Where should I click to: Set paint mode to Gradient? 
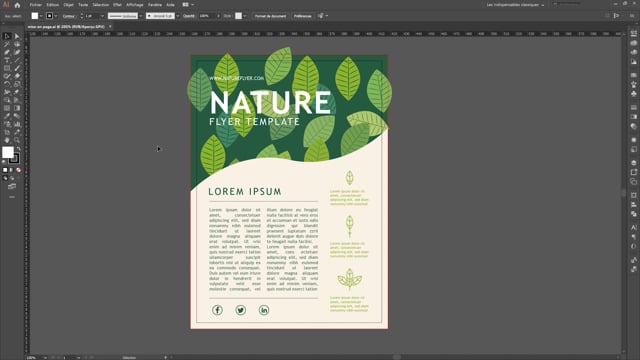point(11,170)
